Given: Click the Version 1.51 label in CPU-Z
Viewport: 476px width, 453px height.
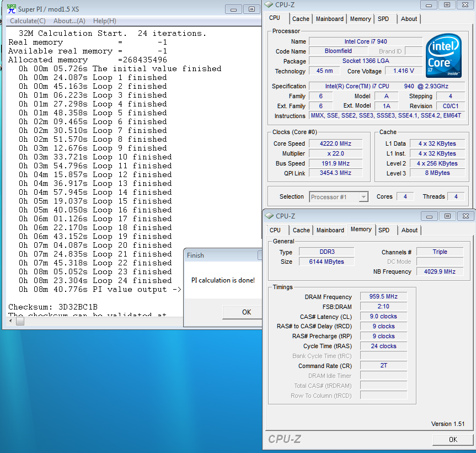Looking at the screenshot, I should pos(448,424).
